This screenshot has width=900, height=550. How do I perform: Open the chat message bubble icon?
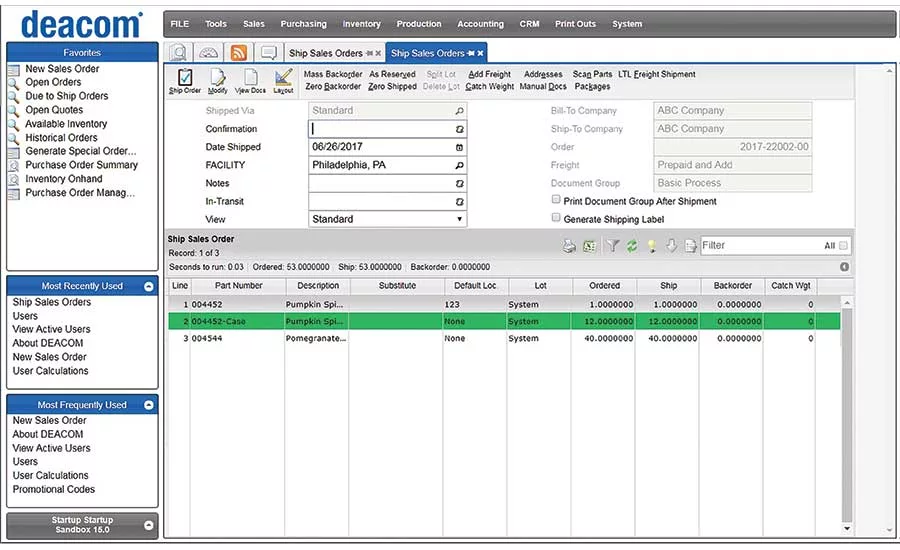pyautogui.click(x=268, y=53)
